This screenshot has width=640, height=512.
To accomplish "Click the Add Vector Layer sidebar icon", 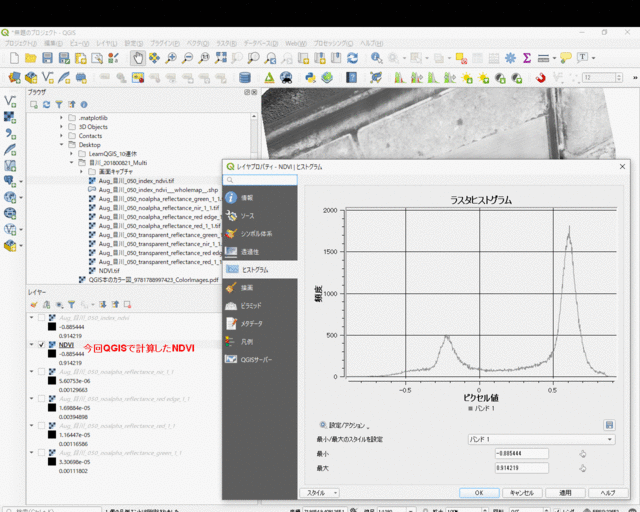I will pyautogui.click(x=10, y=101).
